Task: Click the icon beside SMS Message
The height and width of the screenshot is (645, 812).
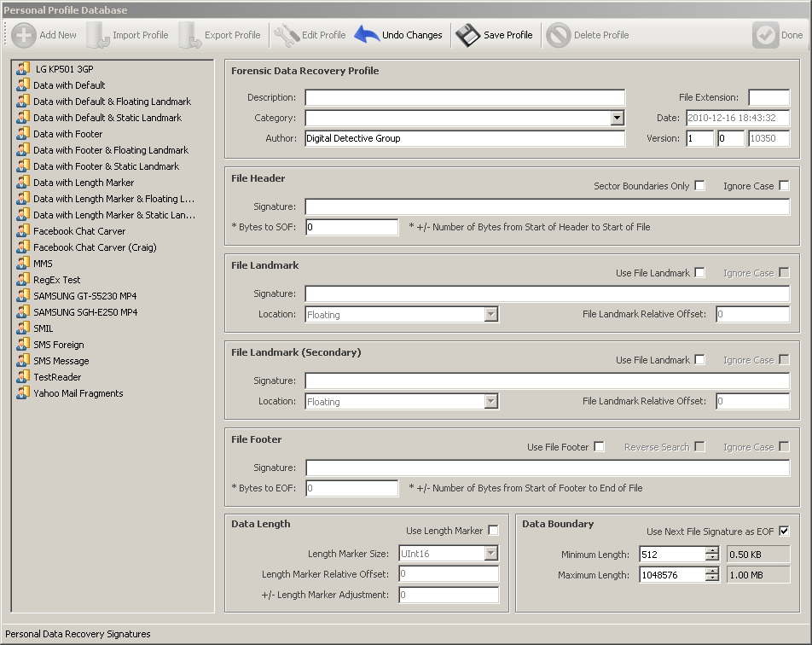Action: [23, 360]
